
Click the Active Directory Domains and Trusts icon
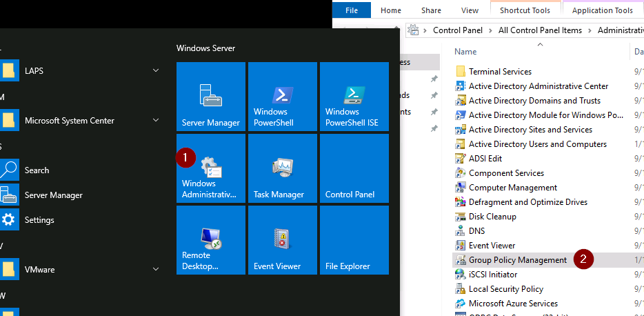(x=461, y=101)
